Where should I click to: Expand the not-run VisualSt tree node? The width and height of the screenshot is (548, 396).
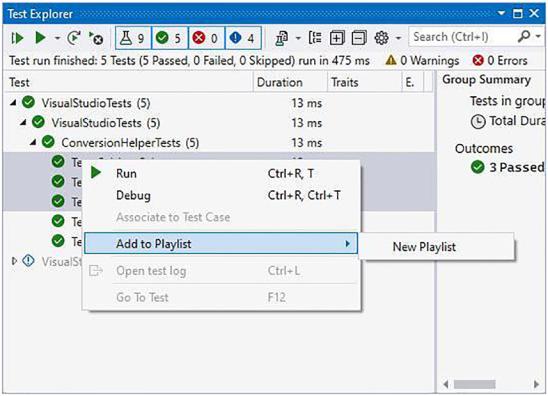coord(14,261)
